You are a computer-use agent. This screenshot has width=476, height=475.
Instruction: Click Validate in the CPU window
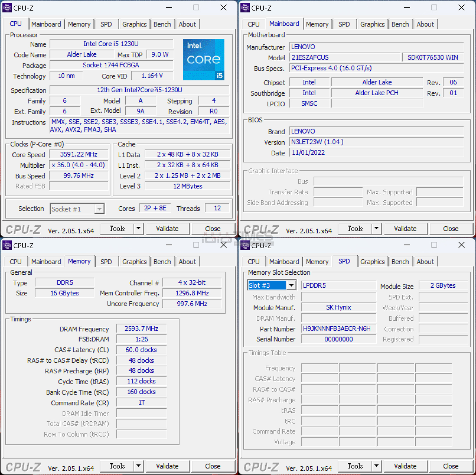[x=167, y=229]
